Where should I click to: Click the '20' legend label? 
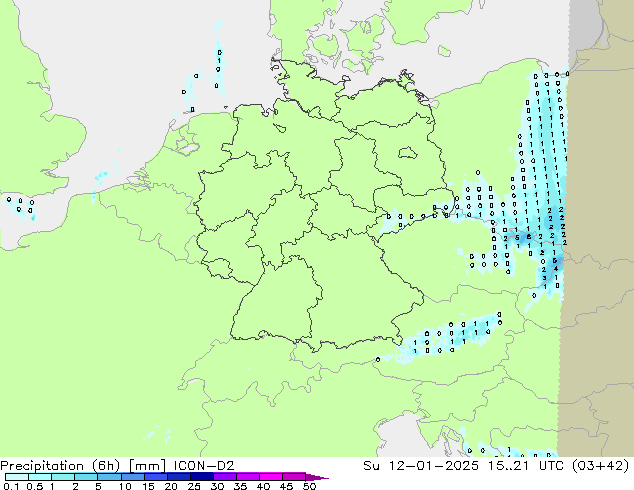click(x=171, y=486)
